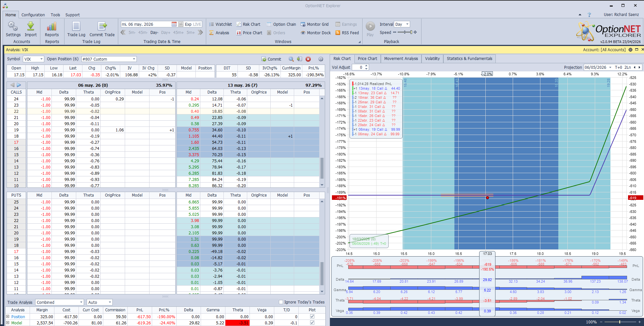Open the Analysis window
This screenshot has width=644, height=326.
(219, 33)
